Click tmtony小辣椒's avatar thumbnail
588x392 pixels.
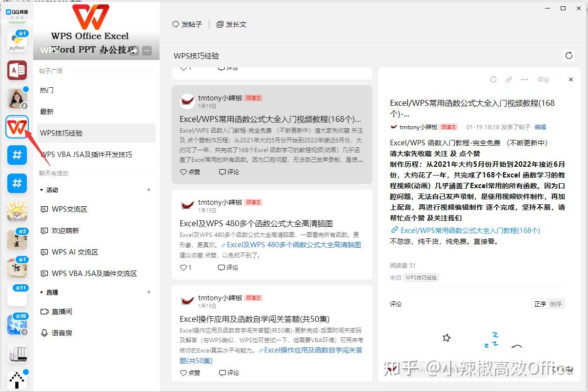[x=187, y=98]
